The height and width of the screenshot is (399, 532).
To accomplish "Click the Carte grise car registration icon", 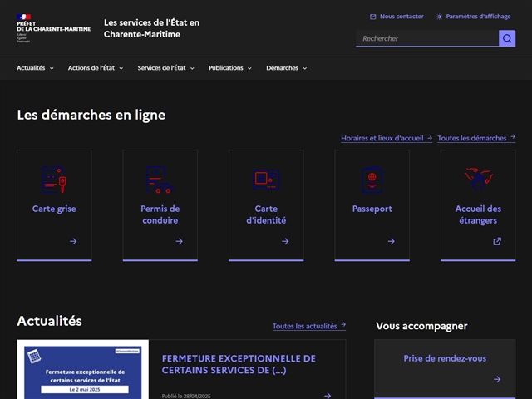I will [x=54, y=179].
